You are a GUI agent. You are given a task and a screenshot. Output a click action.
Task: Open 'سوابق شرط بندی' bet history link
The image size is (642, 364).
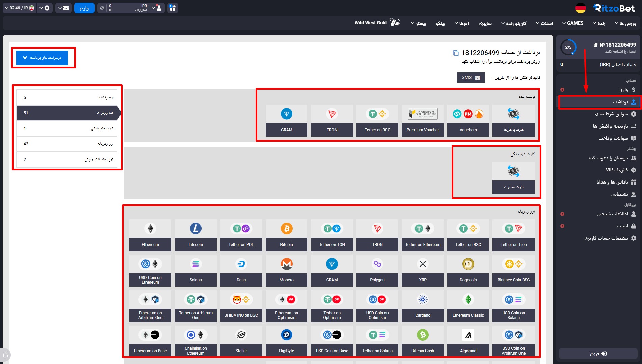(x=598, y=114)
